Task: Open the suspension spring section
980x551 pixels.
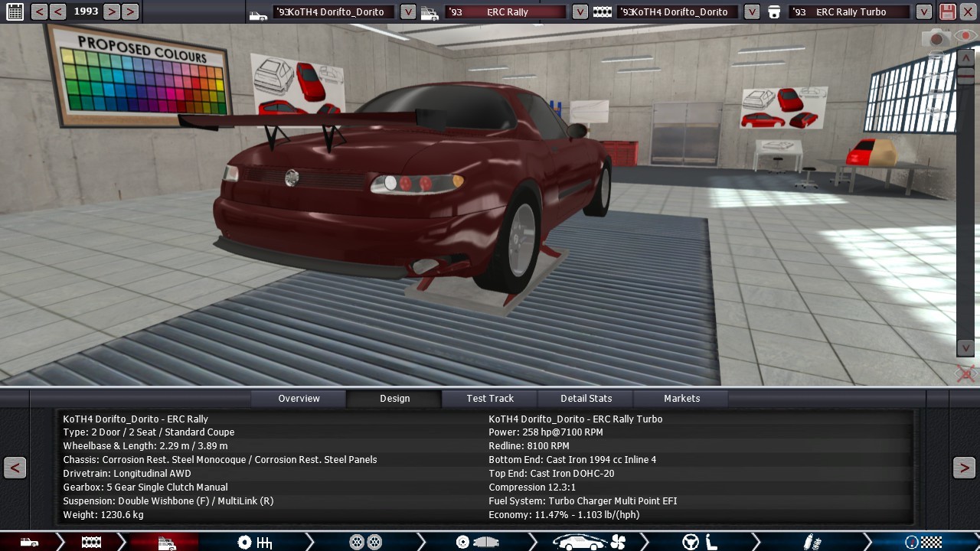Action: click(812, 542)
